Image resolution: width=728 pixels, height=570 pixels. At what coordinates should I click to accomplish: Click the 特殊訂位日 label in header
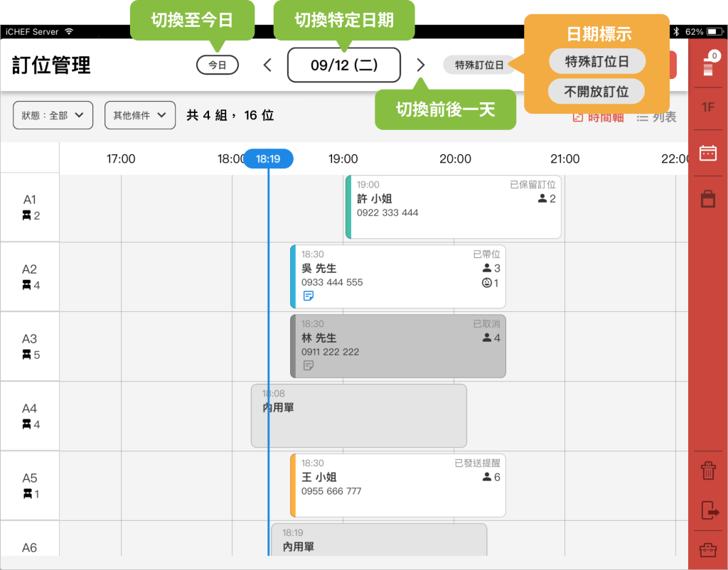coord(479,65)
